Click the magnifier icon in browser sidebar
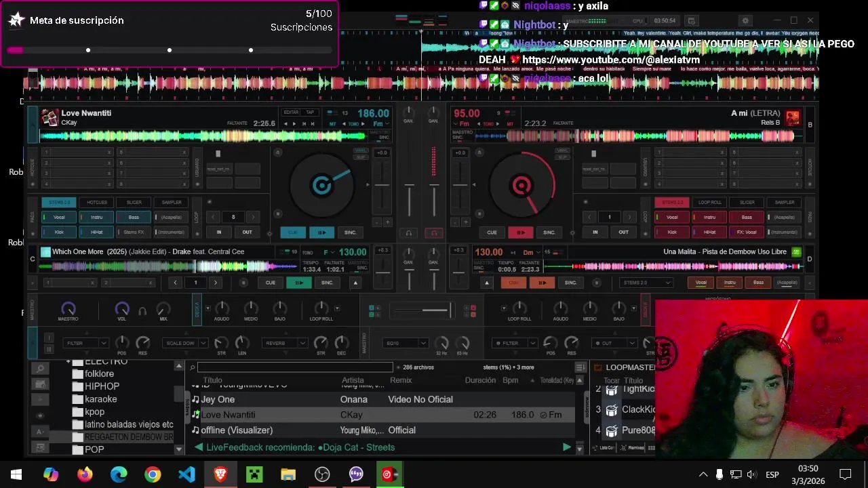The width and height of the screenshot is (868, 488). pos(40,369)
